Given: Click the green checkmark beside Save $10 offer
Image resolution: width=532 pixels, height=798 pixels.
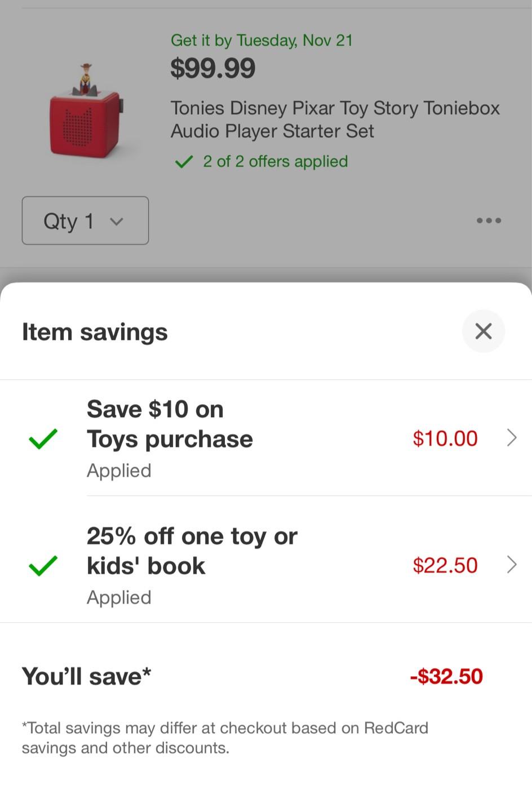Looking at the screenshot, I should (x=43, y=439).
